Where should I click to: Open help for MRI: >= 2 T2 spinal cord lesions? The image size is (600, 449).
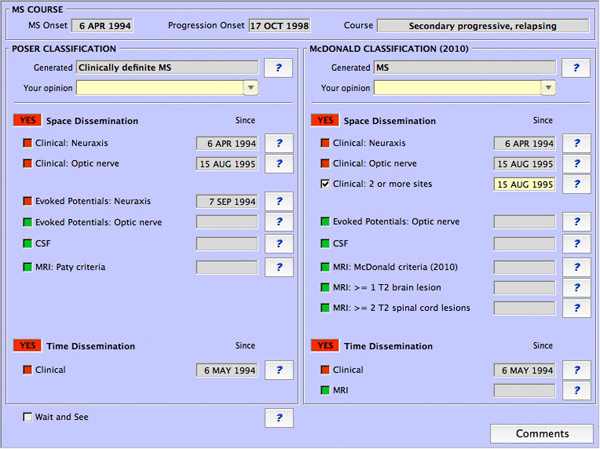coord(577,308)
